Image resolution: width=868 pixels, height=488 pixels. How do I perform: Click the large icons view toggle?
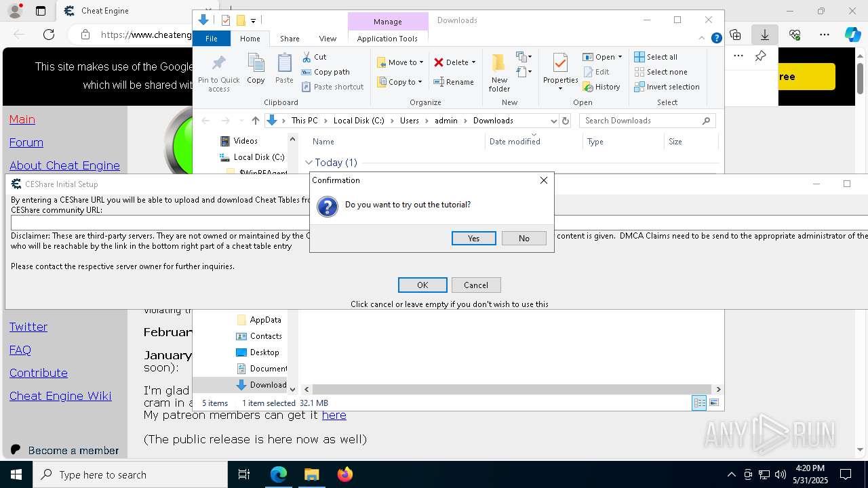(713, 403)
